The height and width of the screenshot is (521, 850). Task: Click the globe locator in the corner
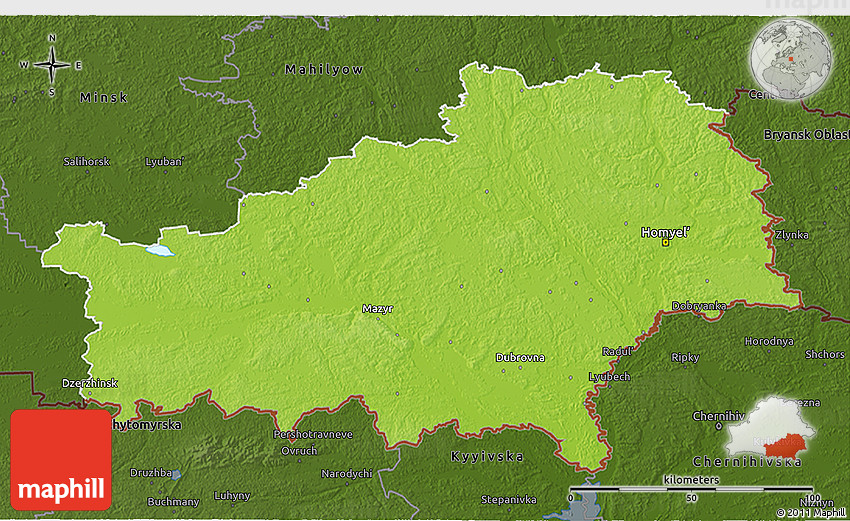click(789, 59)
